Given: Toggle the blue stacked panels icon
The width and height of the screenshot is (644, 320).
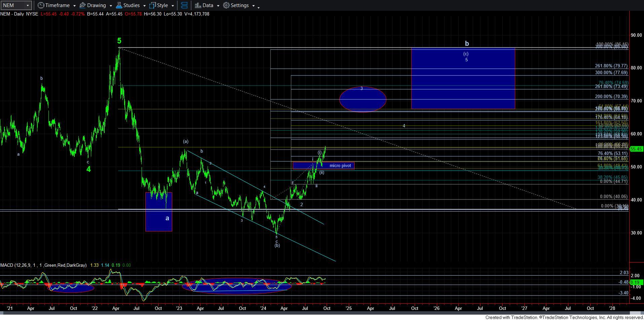Looking at the screenshot, I should coord(184,5).
